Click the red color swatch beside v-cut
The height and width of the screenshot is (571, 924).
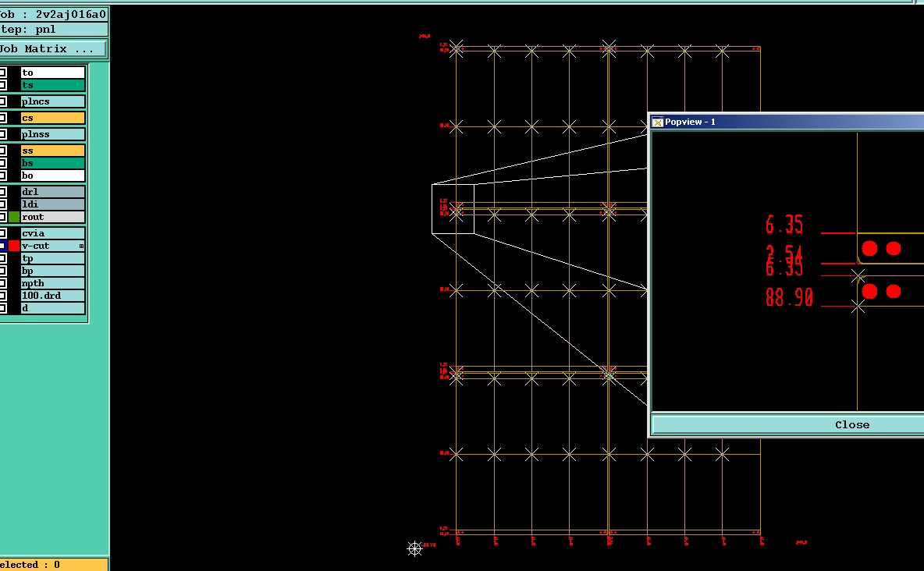(13, 246)
